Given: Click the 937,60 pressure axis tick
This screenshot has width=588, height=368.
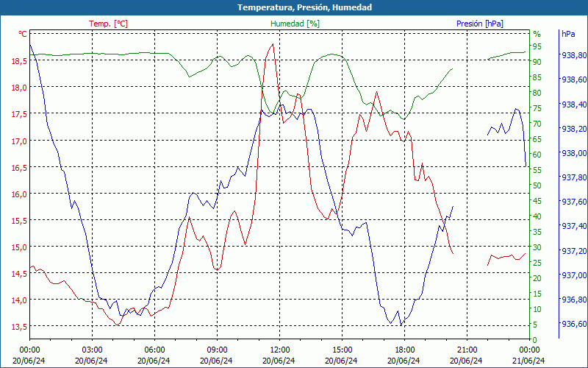Looking at the screenshot, I should point(574,202).
